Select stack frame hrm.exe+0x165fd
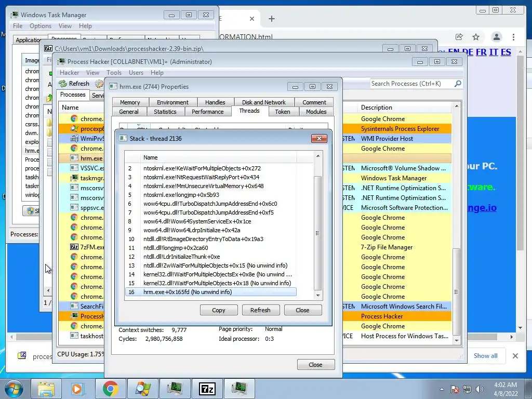Screen dimensions: 532x399 click(211, 292)
